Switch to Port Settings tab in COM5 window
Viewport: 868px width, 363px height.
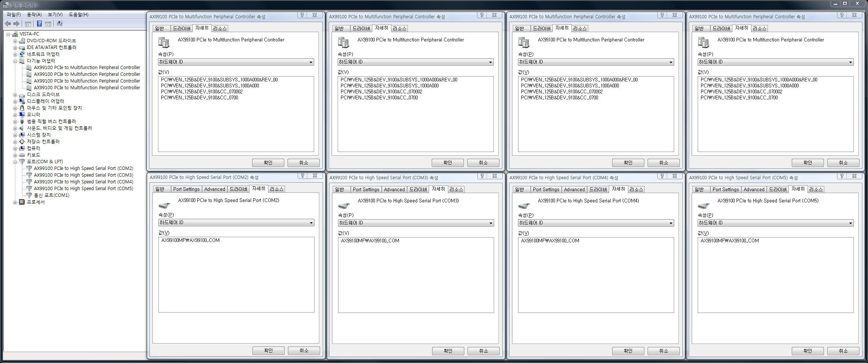pos(726,190)
